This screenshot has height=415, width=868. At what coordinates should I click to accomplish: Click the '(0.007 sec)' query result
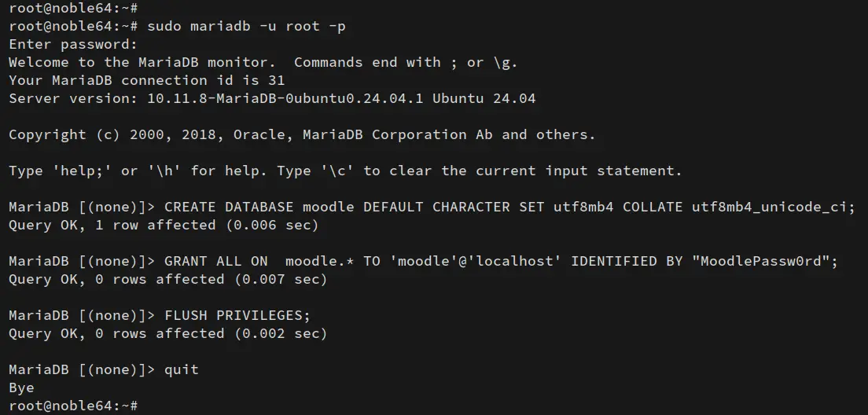point(280,279)
